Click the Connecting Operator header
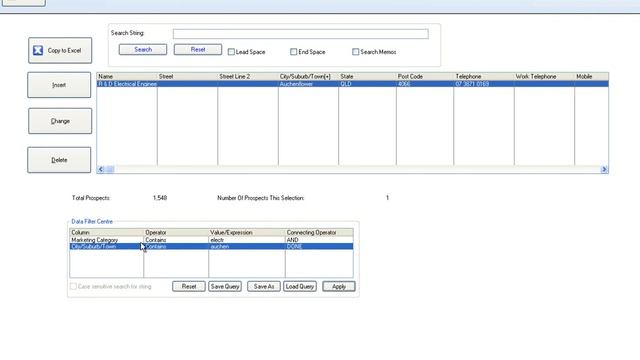The image size is (640, 360). click(319, 232)
